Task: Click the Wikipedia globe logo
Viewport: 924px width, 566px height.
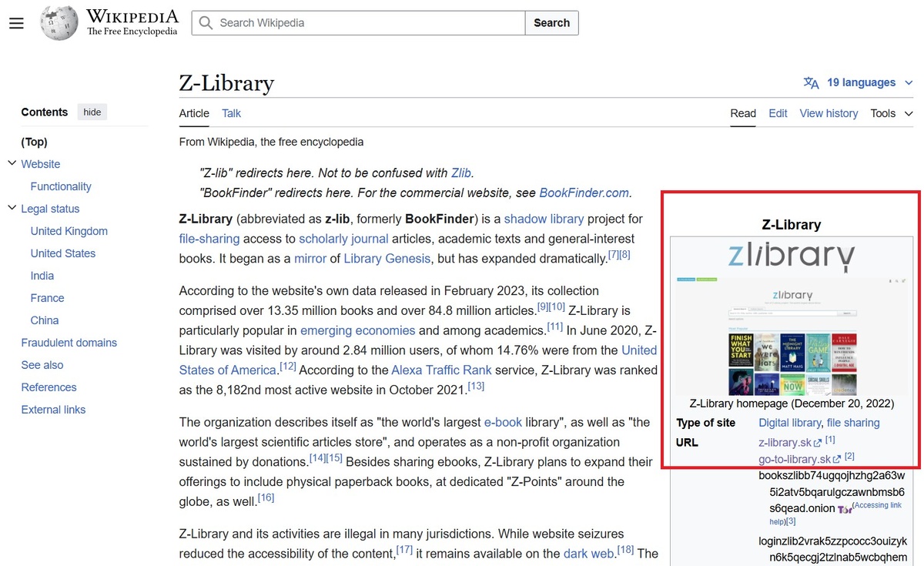Action: pos(59,23)
